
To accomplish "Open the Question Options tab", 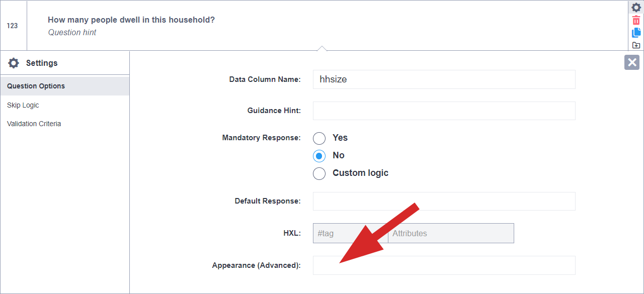I will [36, 86].
